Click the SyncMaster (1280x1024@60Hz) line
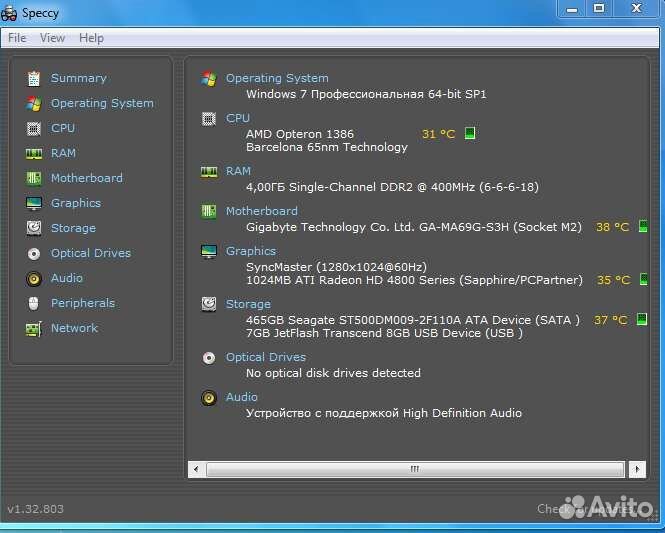665x533 pixels. (336, 267)
